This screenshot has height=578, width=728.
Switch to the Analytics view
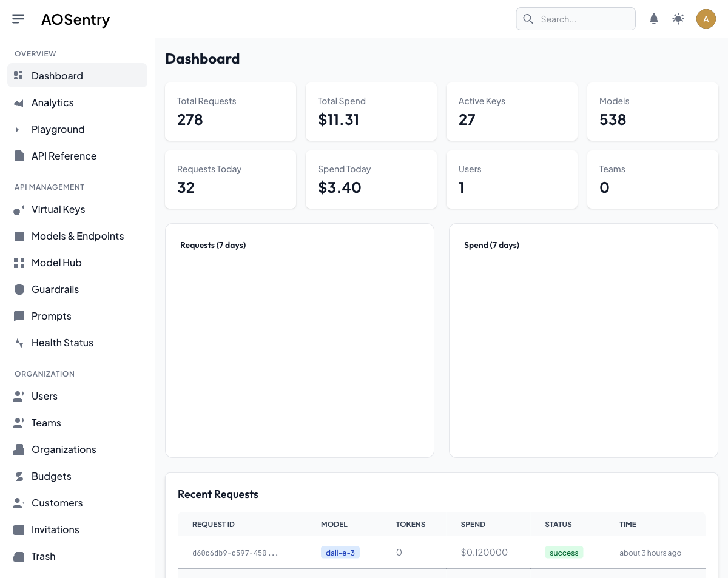point(52,102)
